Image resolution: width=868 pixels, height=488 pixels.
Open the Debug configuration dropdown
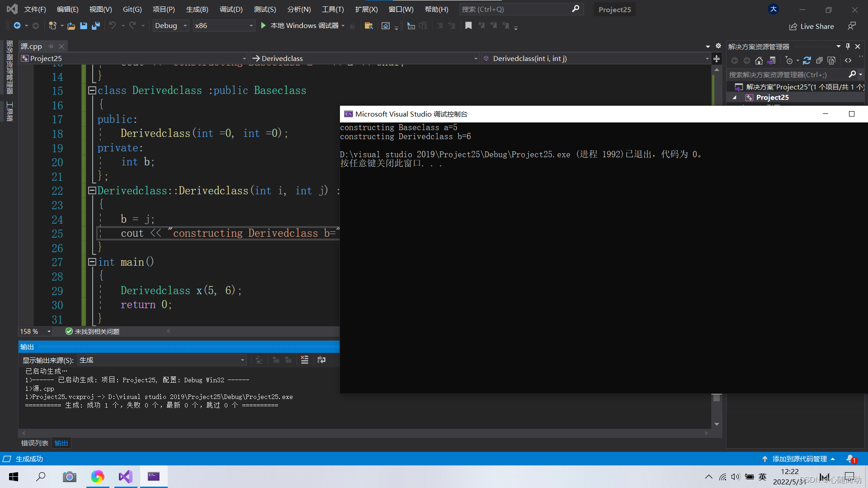[x=170, y=26]
